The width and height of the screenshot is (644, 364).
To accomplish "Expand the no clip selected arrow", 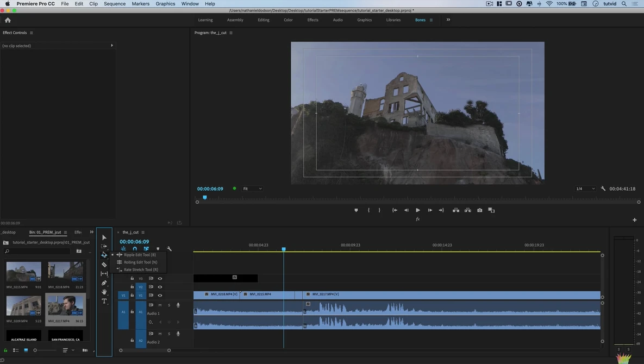I will pyautogui.click(x=112, y=46).
